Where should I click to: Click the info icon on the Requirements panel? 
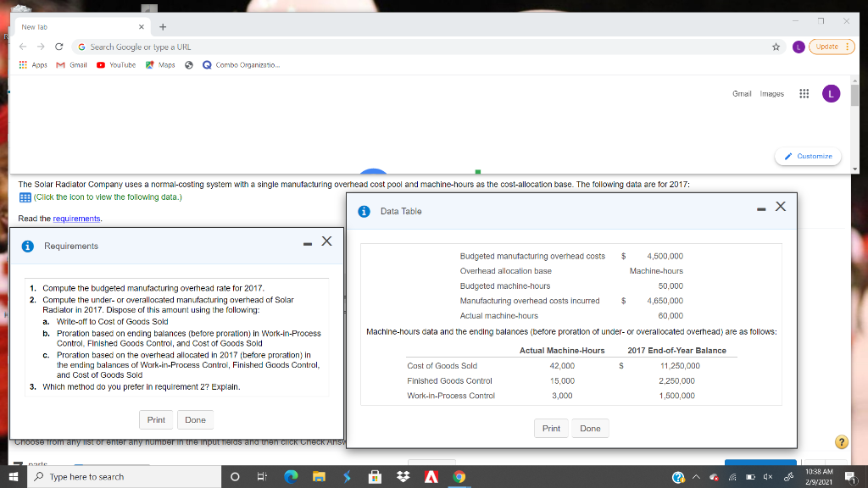pos(28,246)
